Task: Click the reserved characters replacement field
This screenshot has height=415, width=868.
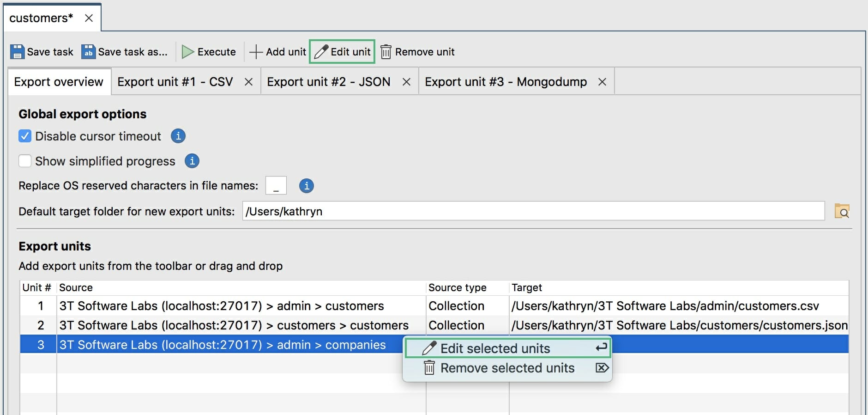Action: [276, 186]
